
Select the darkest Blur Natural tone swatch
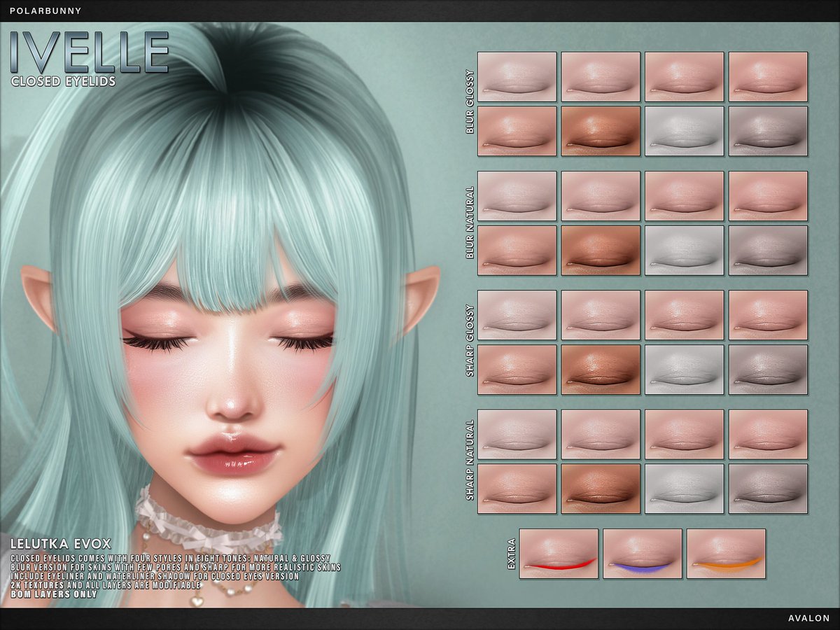[x=600, y=251]
